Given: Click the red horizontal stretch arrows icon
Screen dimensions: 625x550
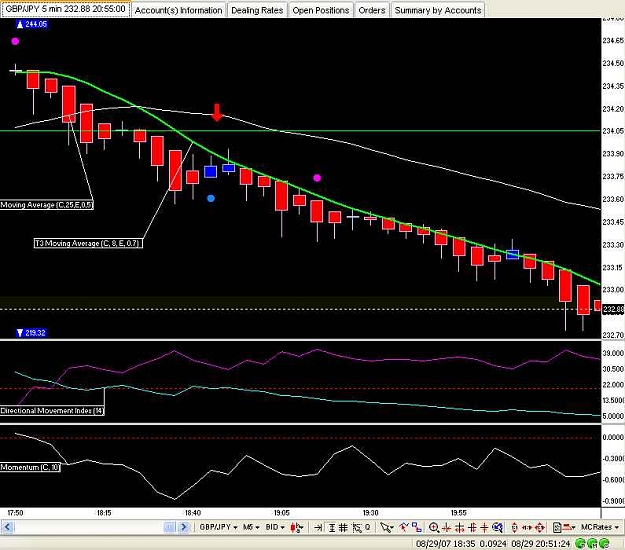Looking at the screenshot, I should (527, 528).
